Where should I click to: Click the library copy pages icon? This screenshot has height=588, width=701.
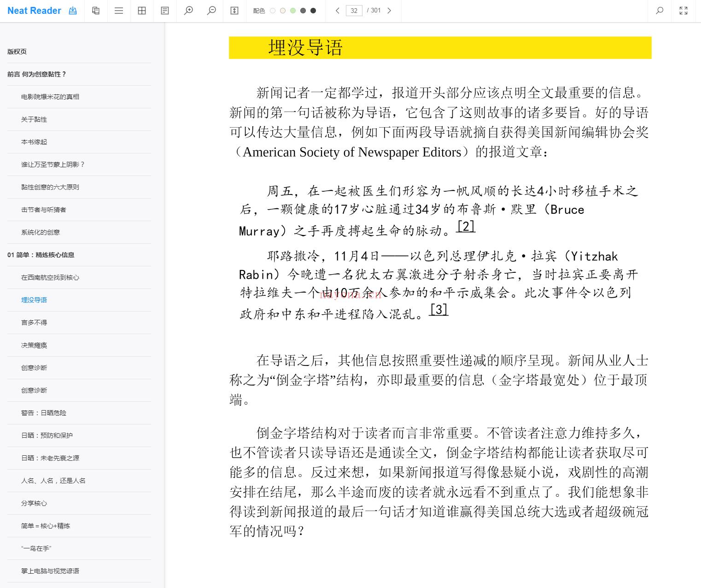(96, 11)
